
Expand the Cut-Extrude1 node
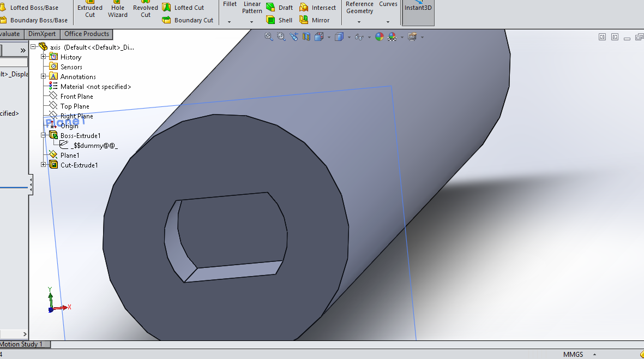(43, 165)
